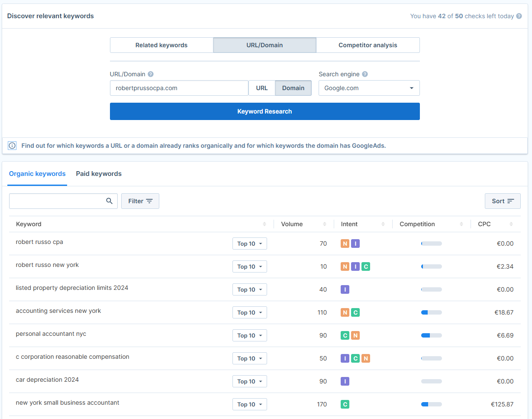
Task: Sort table by Keyword column arrows
Action: point(264,224)
